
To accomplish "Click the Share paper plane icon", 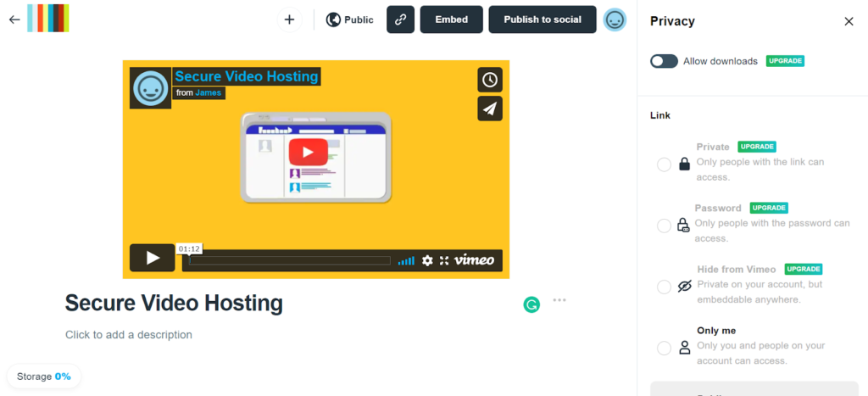I will point(490,109).
